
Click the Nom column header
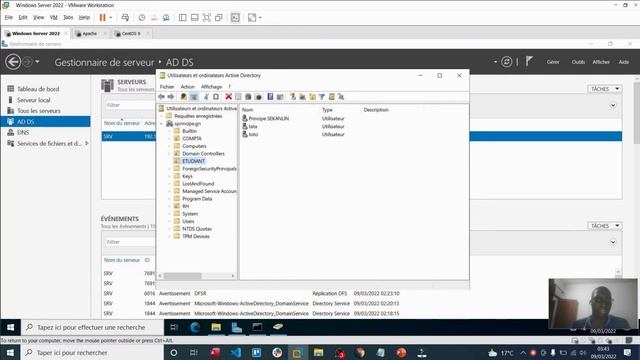247,110
